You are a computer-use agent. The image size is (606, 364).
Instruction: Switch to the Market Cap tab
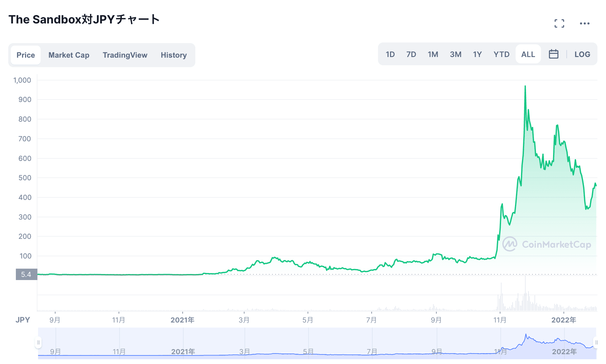69,55
